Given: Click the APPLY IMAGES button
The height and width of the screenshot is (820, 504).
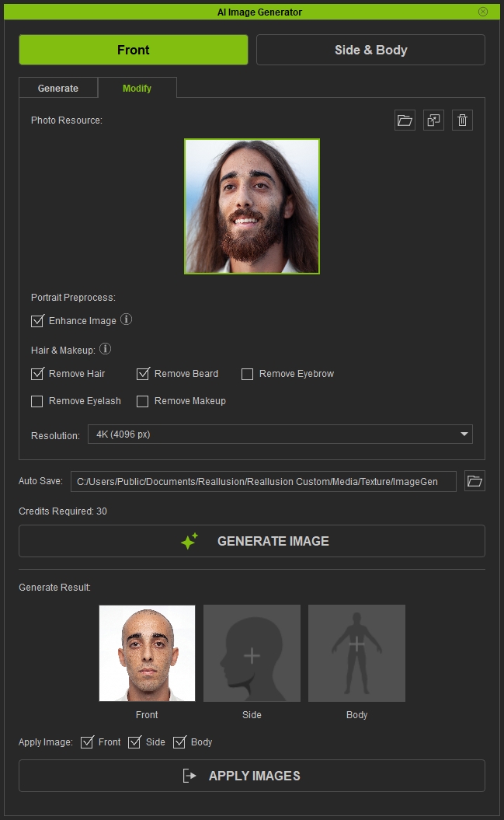Looking at the screenshot, I should point(252,776).
